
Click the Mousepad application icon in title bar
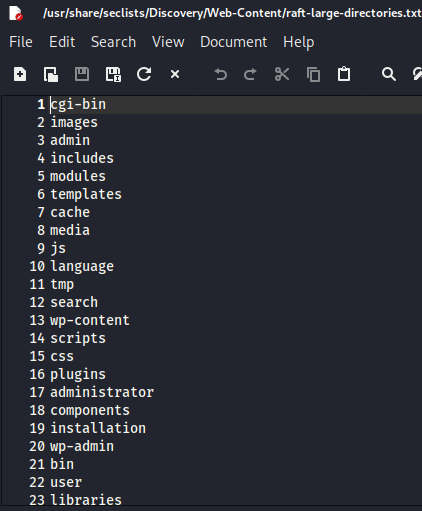coord(16,13)
